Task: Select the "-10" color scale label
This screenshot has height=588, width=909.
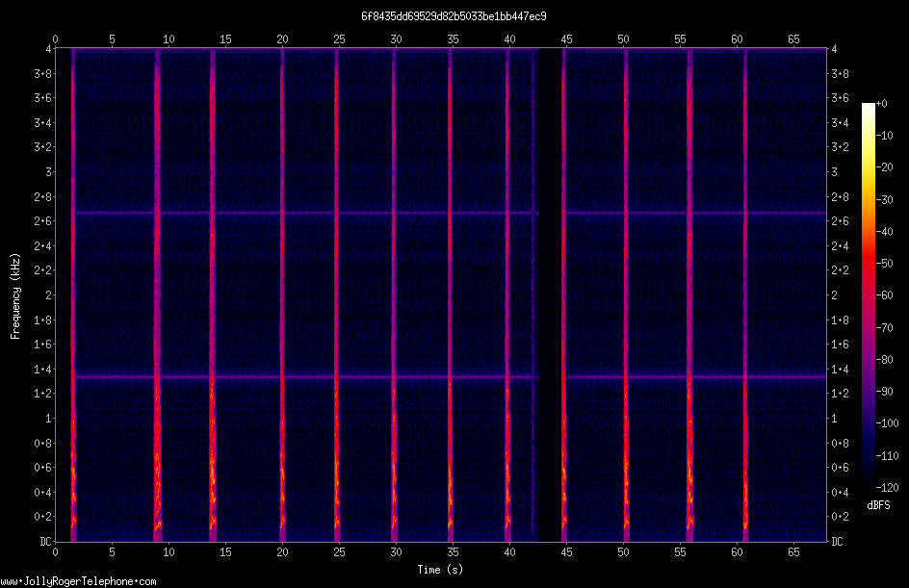Action: pos(885,136)
